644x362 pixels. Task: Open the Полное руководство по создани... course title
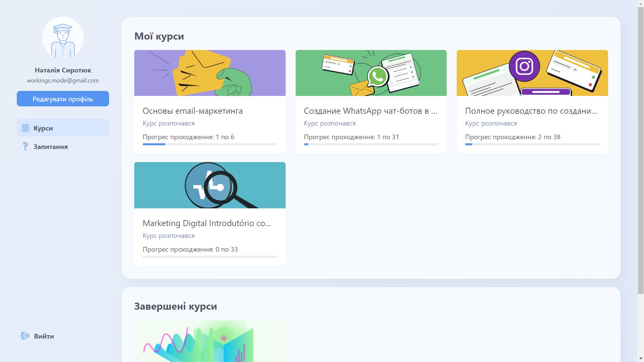coord(531,111)
